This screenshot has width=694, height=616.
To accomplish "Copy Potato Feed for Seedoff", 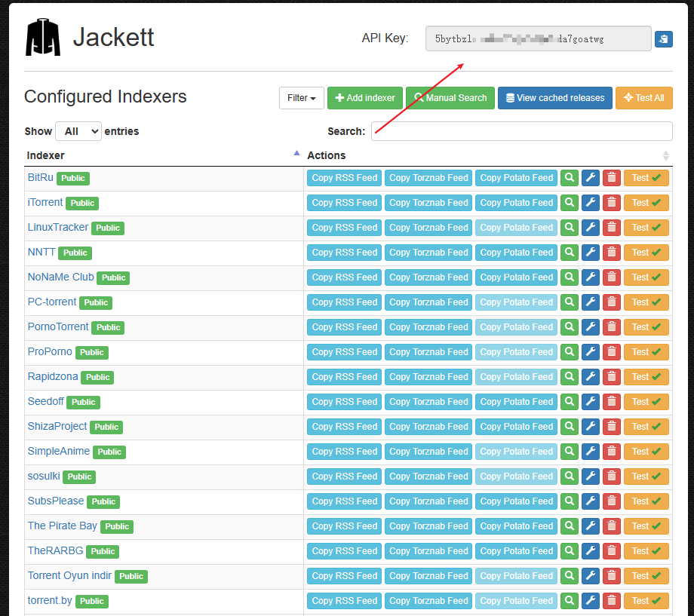I will [517, 402].
